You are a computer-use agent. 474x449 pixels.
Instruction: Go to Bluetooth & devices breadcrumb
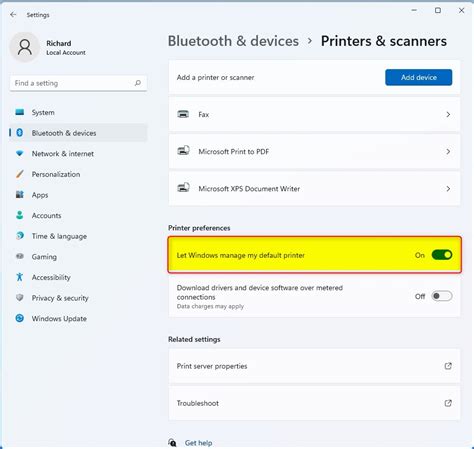[x=233, y=41]
